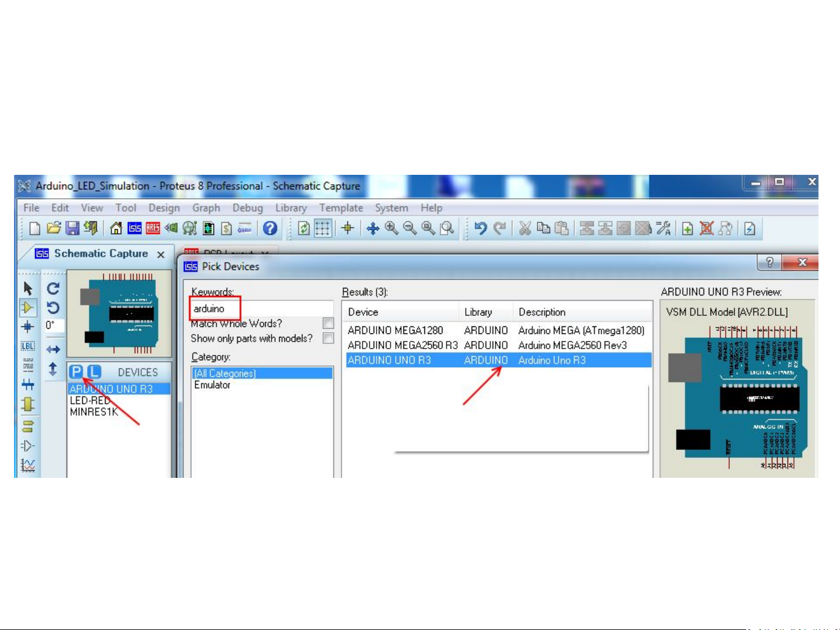This screenshot has height=630, width=840.
Task: Click the L Library Manager button
Action: click(x=94, y=372)
